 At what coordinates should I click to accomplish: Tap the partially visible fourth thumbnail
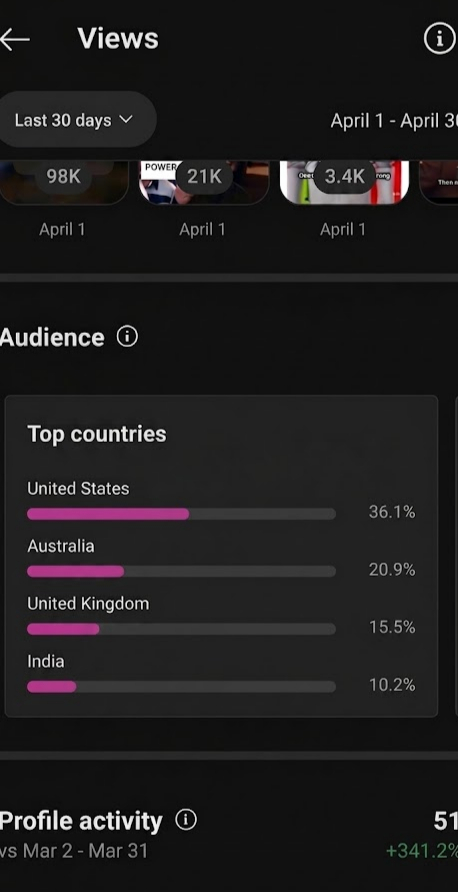439,182
